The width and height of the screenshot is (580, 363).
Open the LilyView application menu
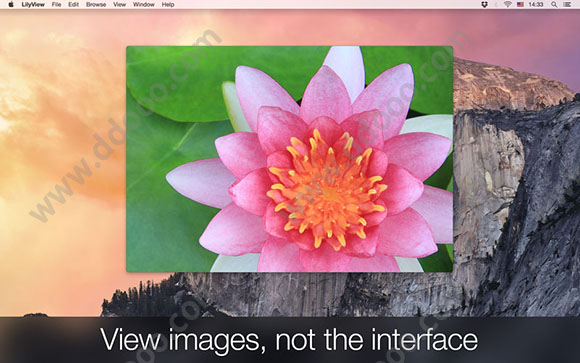coord(33,4)
